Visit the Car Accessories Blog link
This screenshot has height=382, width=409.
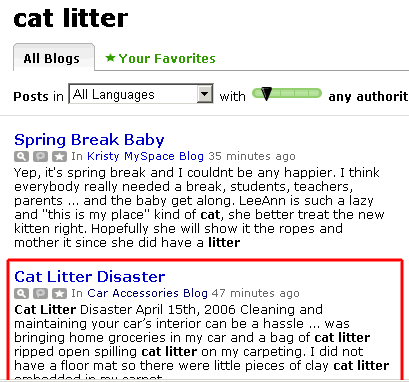point(147,293)
